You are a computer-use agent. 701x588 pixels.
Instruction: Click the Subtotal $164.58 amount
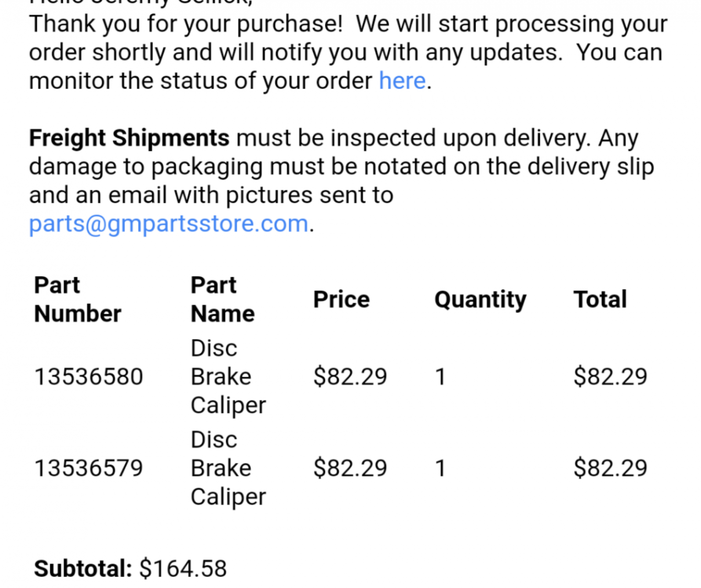click(x=183, y=569)
